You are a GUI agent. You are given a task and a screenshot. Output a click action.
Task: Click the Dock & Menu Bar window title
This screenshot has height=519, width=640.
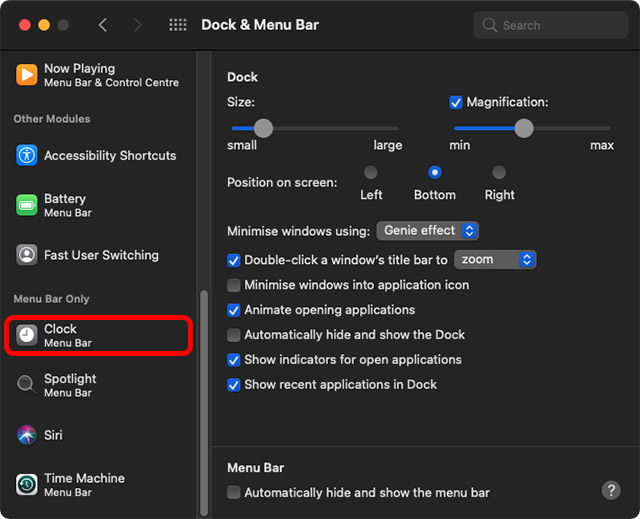pyautogui.click(x=260, y=25)
